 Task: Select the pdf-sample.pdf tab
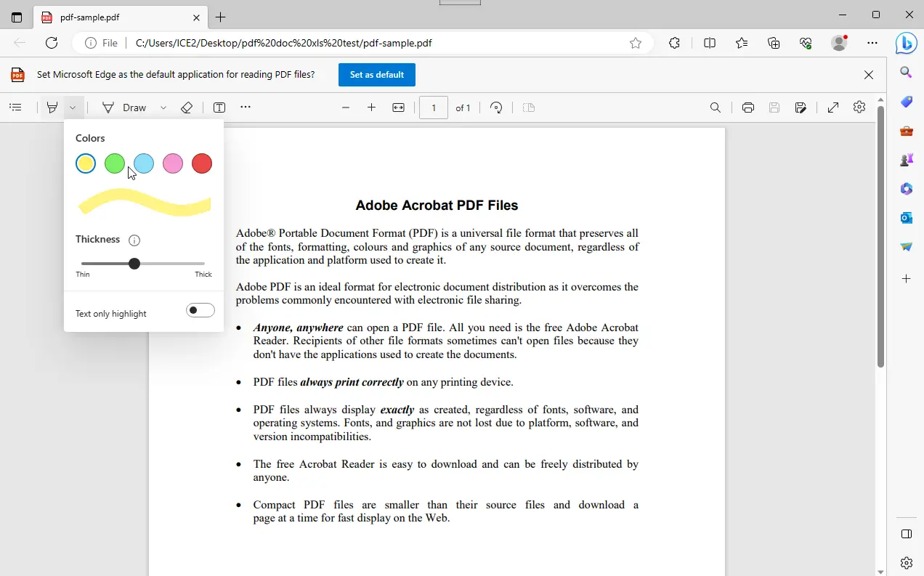coord(120,17)
